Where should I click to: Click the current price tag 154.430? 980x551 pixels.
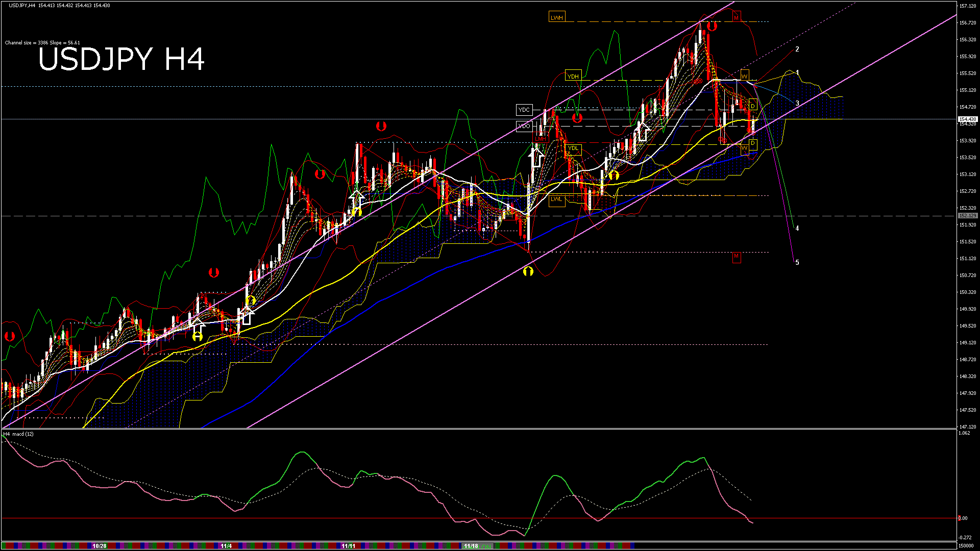(968, 119)
